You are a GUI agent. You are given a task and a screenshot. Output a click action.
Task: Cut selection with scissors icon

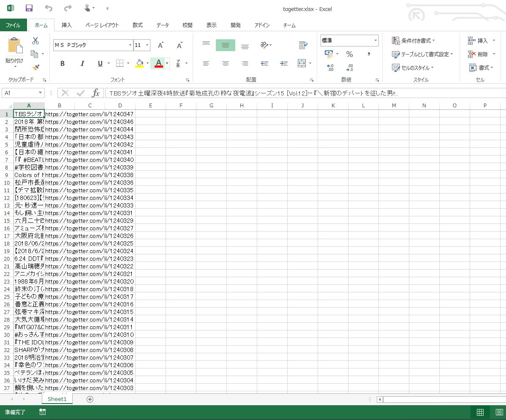pyautogui.click(x=35, y=41)
